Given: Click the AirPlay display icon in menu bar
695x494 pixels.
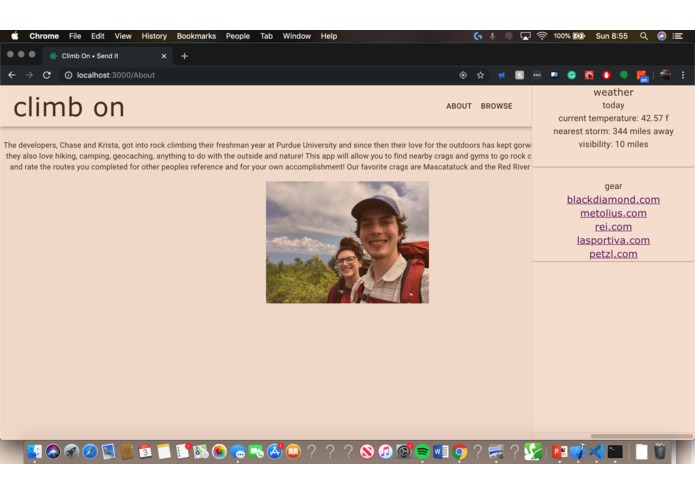Looking at the screenshot, I should 525,36.
